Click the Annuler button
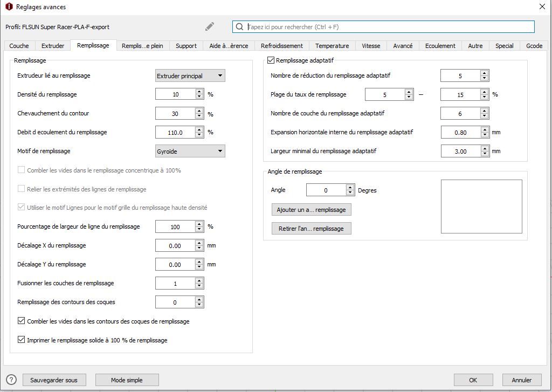The width and height of the screenshot is (552, 392). click(x=521, y=380)
